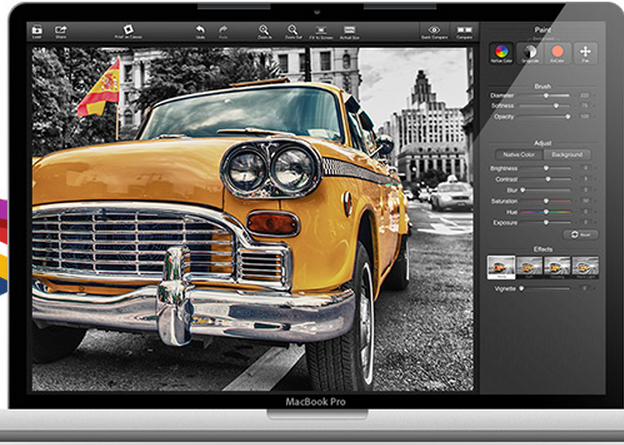Screen dimensions: 624x445
Task: Click the Hue value field
Action: [585, 212]
